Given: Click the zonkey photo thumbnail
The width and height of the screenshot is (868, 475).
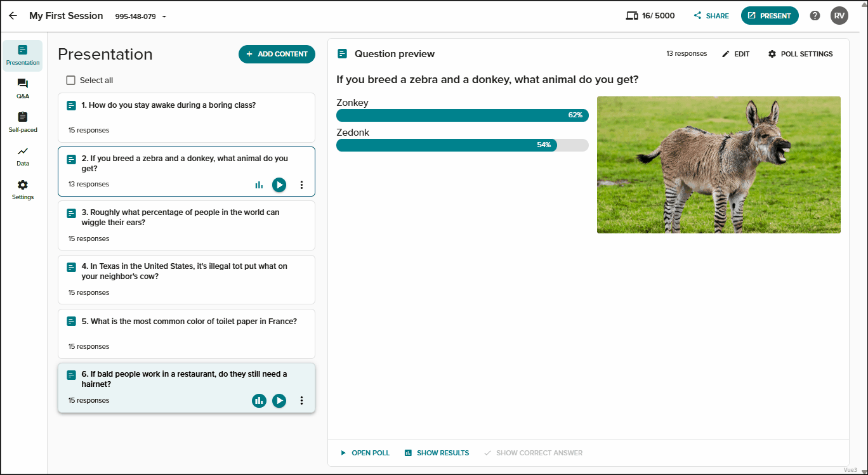Looking at the screenshot, I should click(719, 165).
